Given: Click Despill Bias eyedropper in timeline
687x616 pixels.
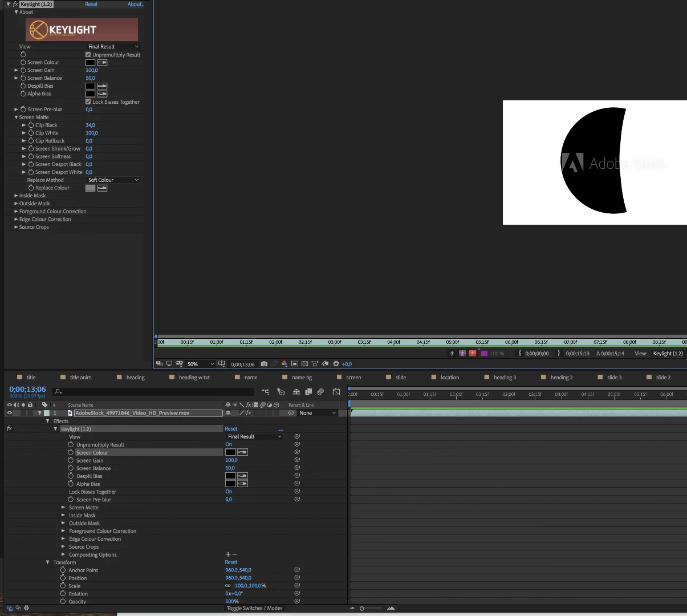Looking at the screenshot, I should [242, 476].
